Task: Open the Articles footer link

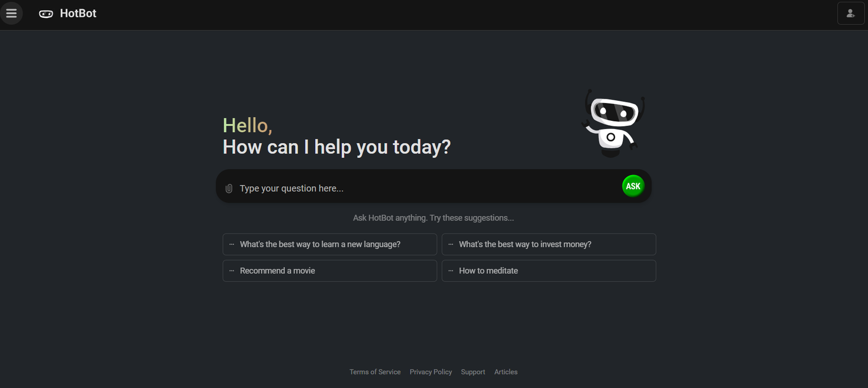Action: pyautogui.click(x=506, y=372)
